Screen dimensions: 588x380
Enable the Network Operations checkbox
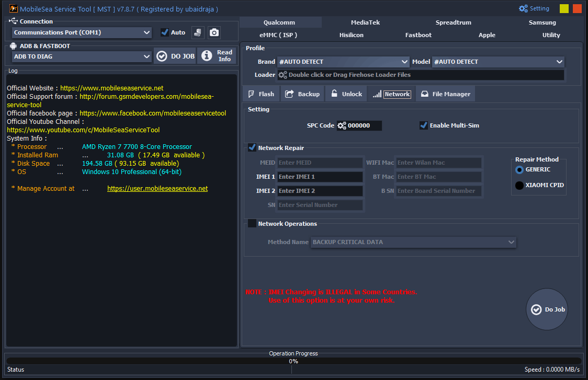pos(252,223)
